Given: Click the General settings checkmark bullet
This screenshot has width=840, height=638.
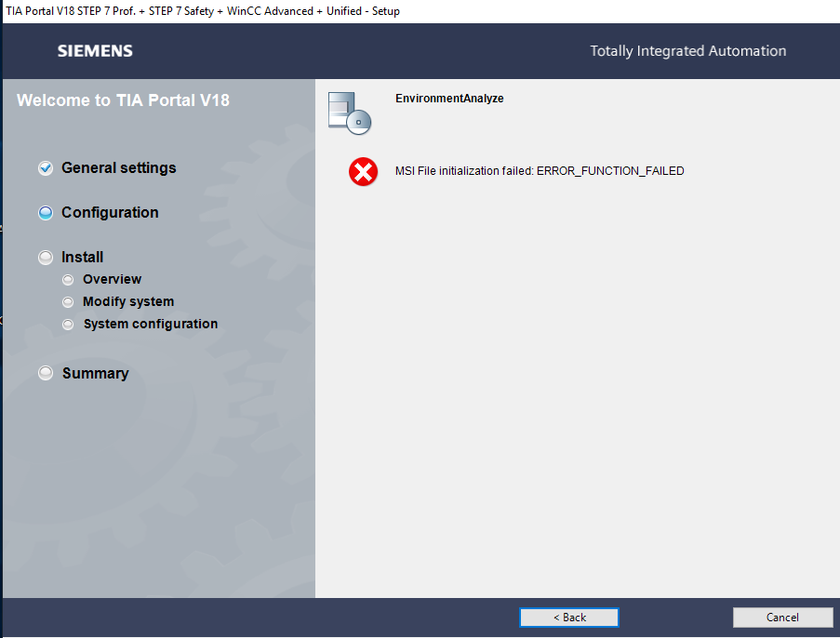Looking at the screenshot, I should (46, 168).
